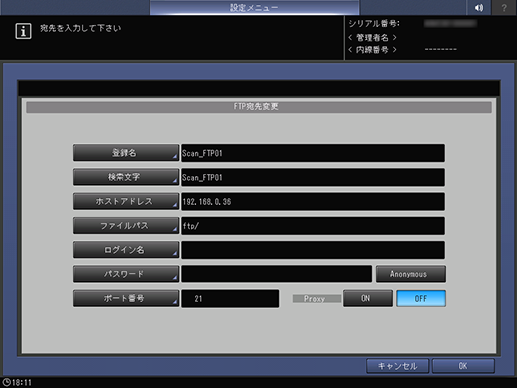The image size is (517, 388).
Task: Click the 管理者名 label
Action: point(372,37)
